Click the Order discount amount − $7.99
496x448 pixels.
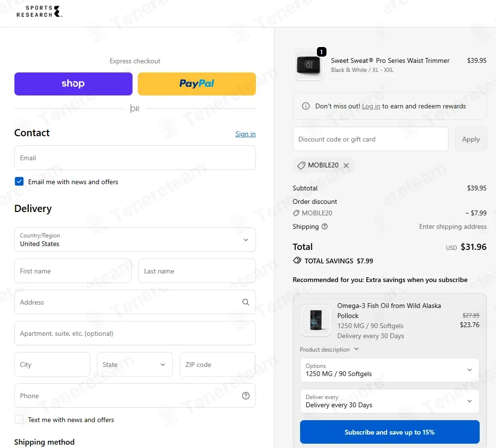tap(476, 213)
